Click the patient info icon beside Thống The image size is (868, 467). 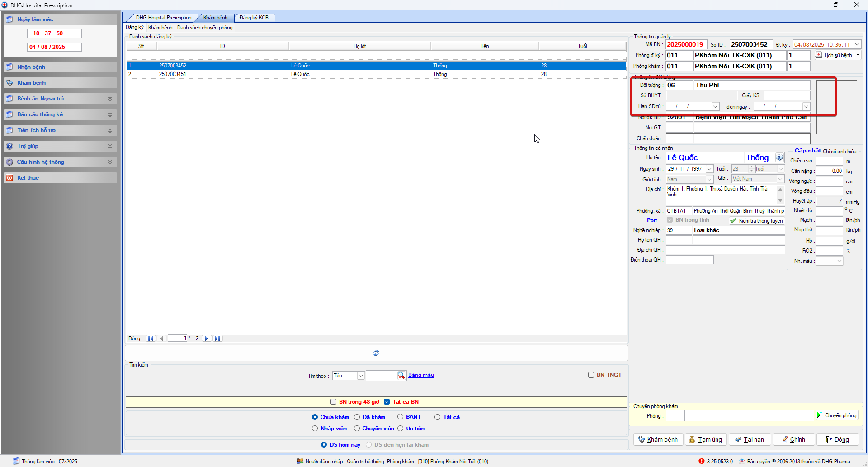(779, 157)
